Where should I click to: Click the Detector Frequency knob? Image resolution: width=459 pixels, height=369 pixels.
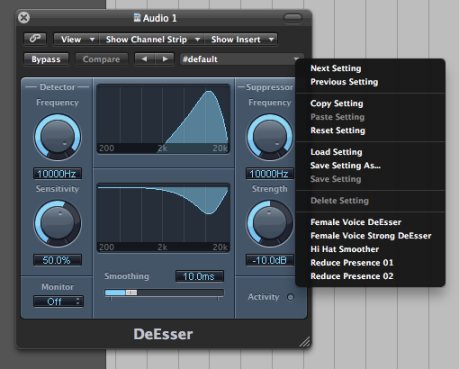pos(58,137)
